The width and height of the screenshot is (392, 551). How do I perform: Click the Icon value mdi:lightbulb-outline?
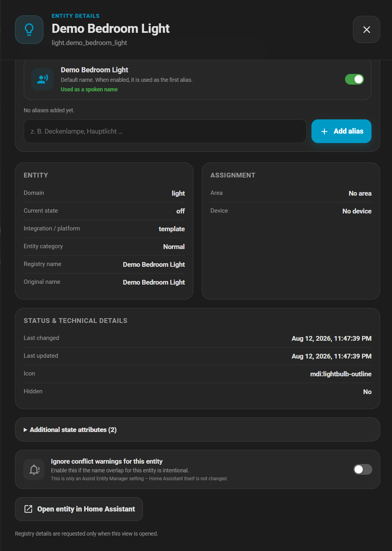point(341,374)
